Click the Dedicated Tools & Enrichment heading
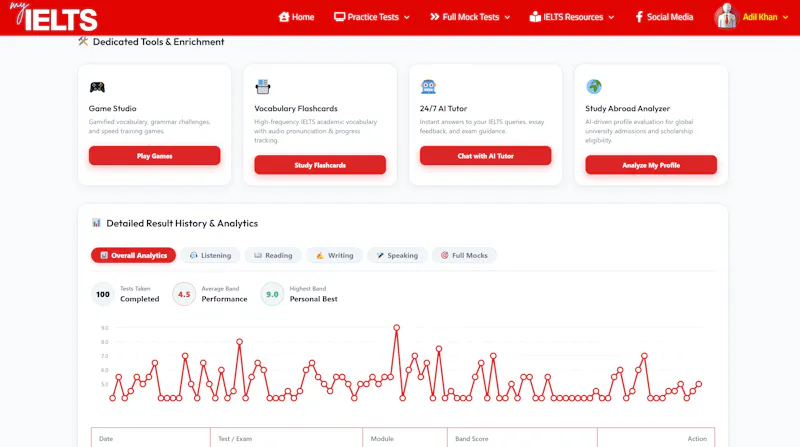The height and width of the screenshot is (447, 800). 158,41
